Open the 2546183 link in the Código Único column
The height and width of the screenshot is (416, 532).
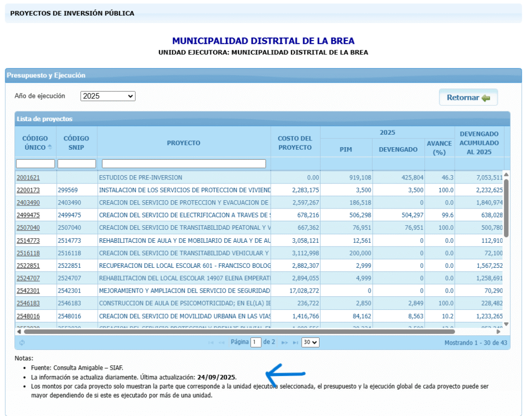pos(28,303)
